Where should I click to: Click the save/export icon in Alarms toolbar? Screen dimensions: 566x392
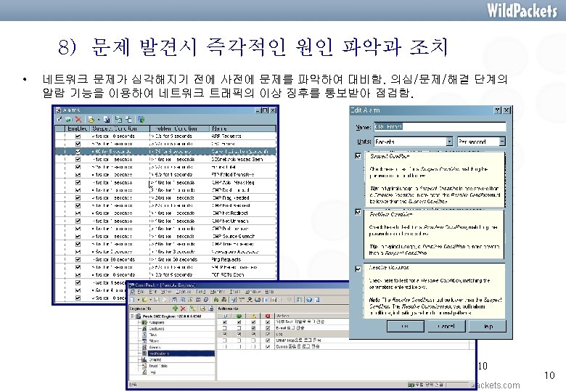tap(107, 119)
